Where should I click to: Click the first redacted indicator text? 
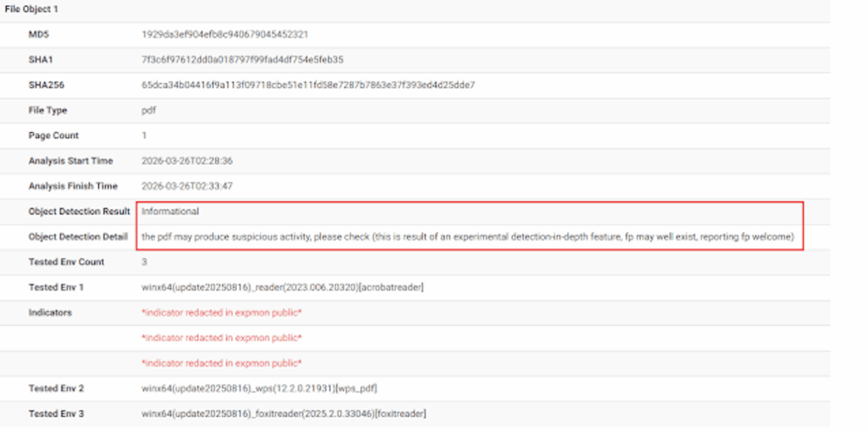pos(222,313)
